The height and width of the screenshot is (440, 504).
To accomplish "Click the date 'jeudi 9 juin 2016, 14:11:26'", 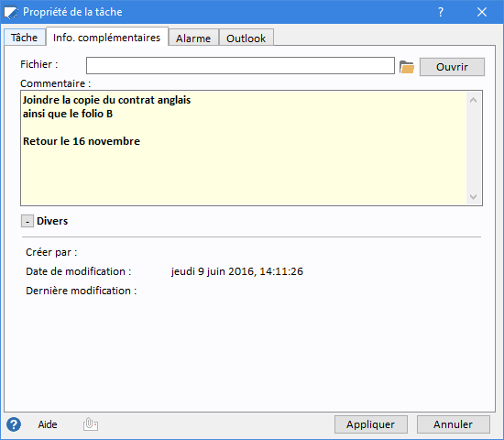I will pyautogui.click(x=237, y=271).
